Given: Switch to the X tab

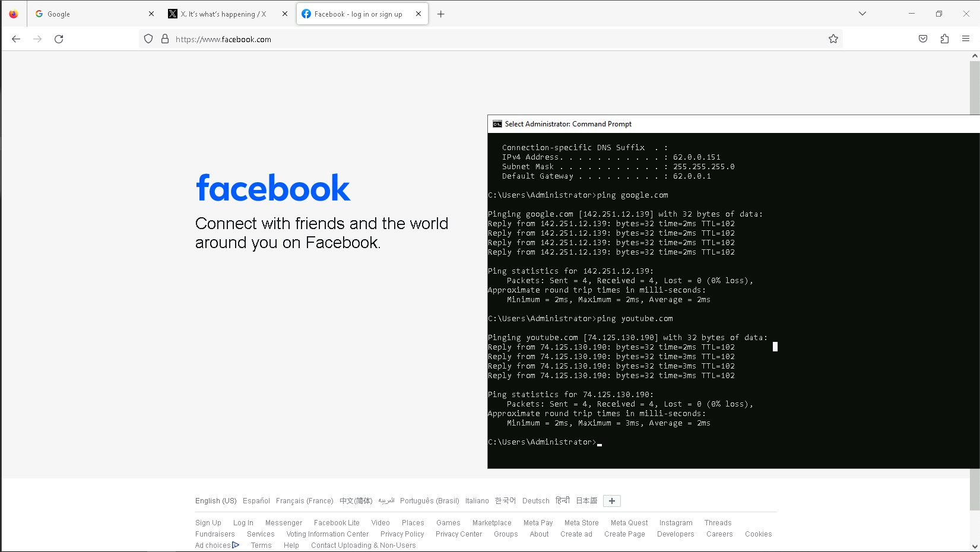Looking at the screenshot, I should (x=223, y=14).
